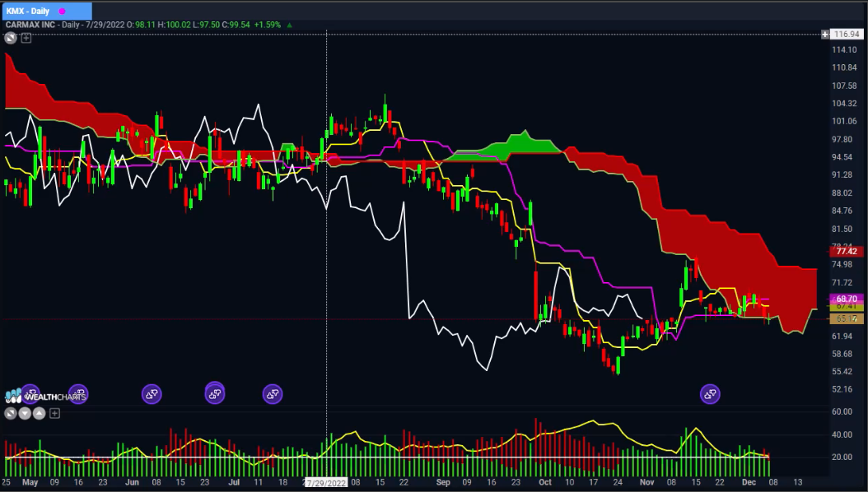Move the indicator pane down
Image resolution: width=868 pixels, height=492 pixels.
[25, 414]
